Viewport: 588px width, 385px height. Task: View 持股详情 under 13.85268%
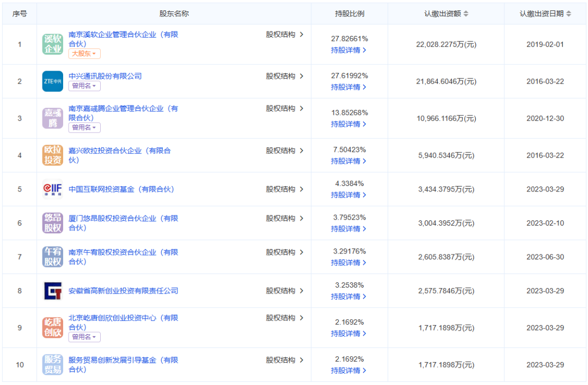348,124
